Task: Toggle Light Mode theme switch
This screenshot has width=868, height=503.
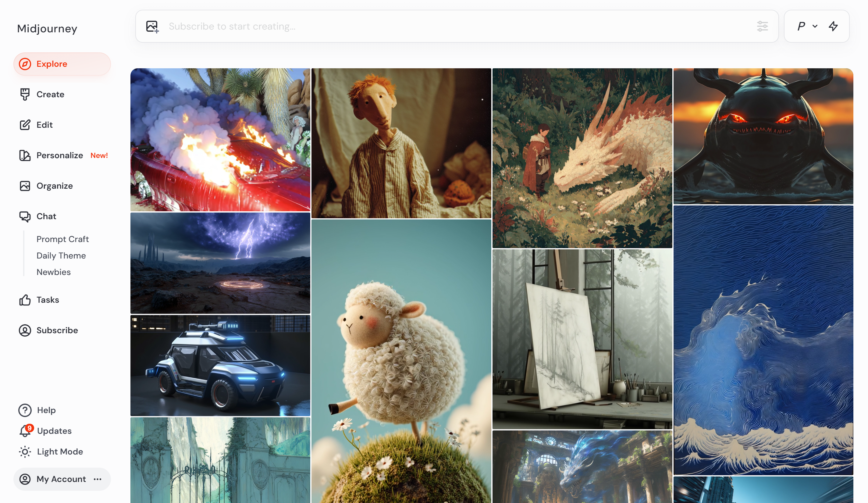Action: point(60,452)
